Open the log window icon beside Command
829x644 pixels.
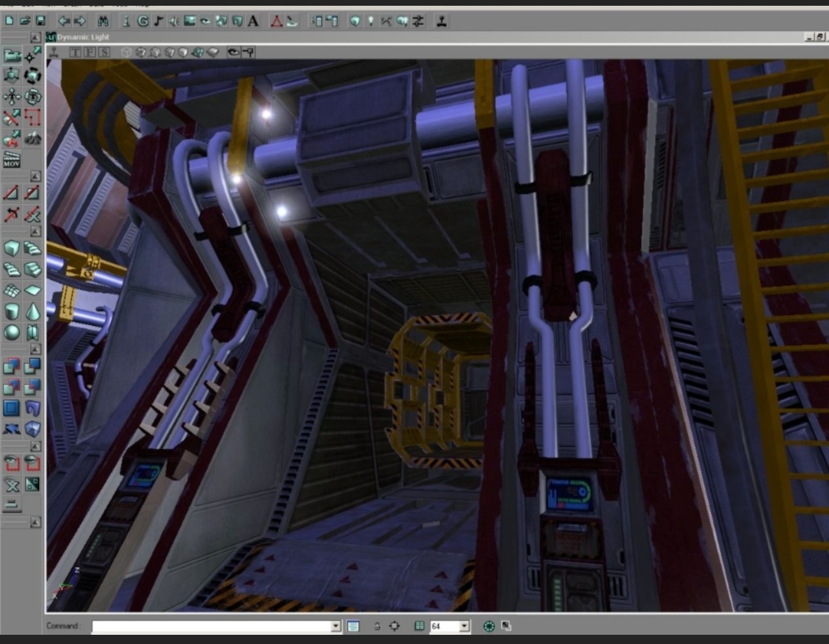pyautogui.click(x=353, y=626)
